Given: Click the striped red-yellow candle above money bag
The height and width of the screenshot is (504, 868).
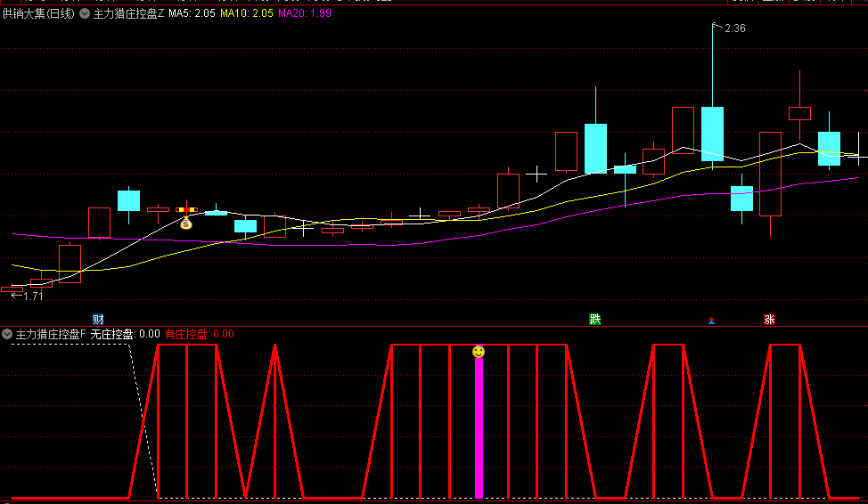Looking at the screenshot, I should pos(185,210).
